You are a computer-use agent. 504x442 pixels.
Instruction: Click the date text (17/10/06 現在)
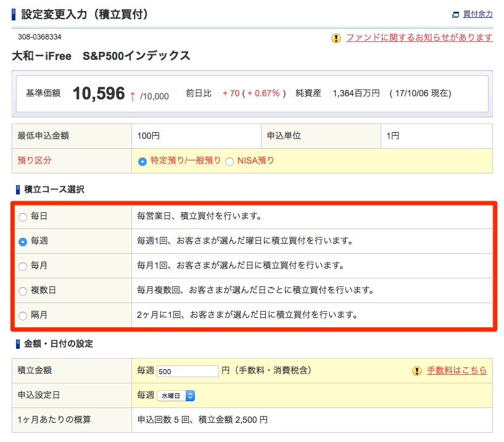tap(421, 93)
